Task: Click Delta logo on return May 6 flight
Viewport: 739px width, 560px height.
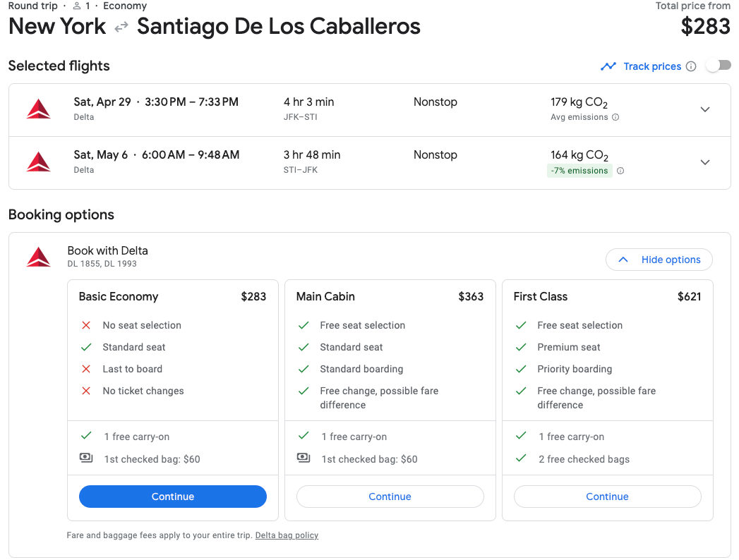Action: pos(39,162)
